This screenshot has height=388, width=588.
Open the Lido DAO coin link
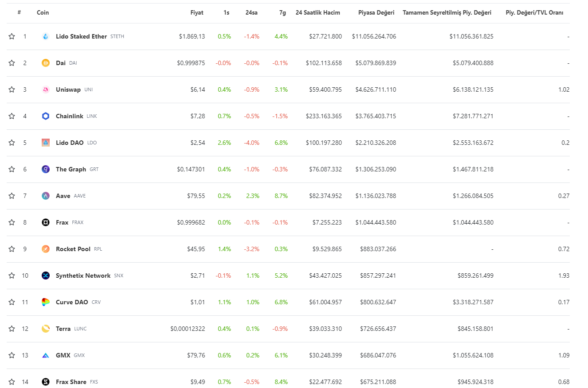click(70, 143)
